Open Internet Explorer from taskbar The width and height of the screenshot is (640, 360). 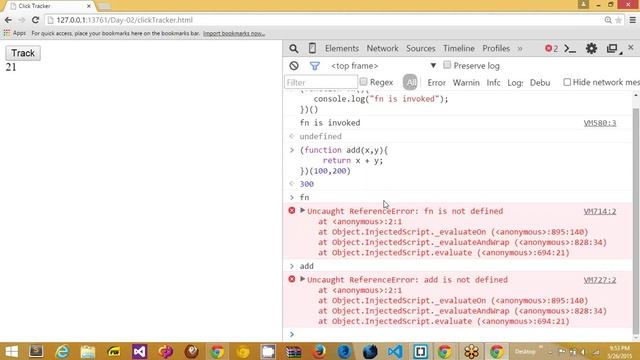point(62,351)
